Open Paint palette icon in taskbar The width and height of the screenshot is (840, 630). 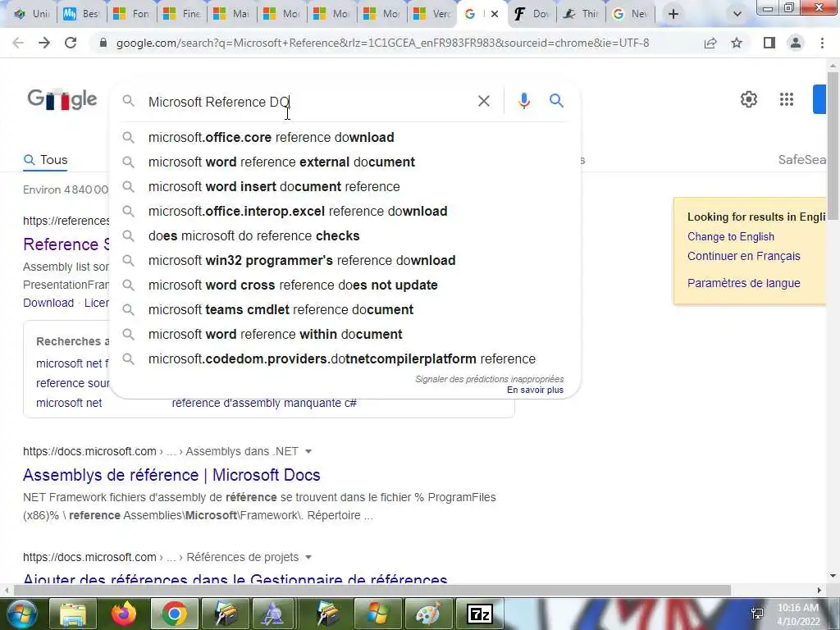(x=428, y=614)
